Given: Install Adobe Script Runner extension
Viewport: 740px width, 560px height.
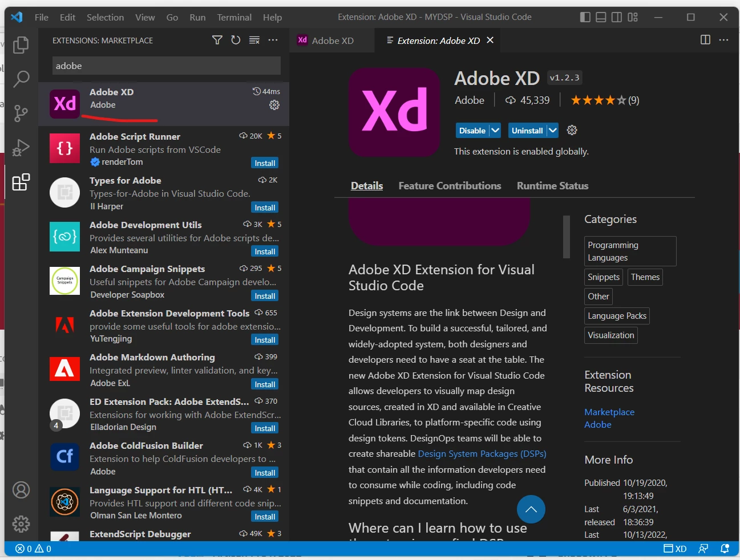Looking at the screenshot, I should (265, 163).
